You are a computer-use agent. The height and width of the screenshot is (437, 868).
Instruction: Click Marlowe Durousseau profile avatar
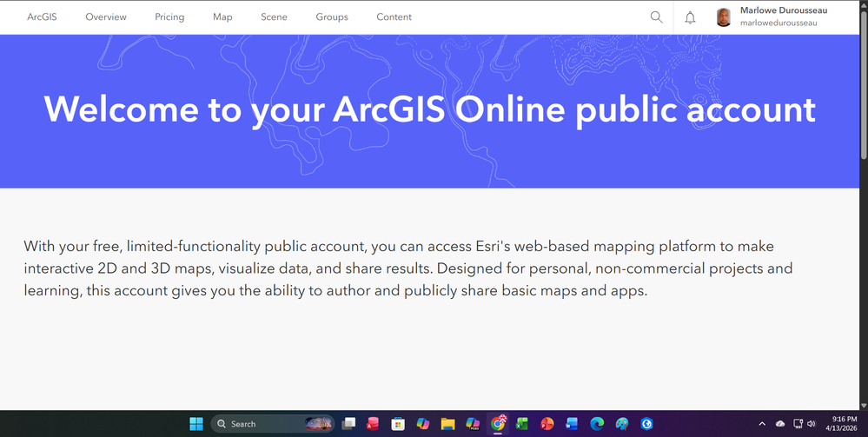(724, 17)
